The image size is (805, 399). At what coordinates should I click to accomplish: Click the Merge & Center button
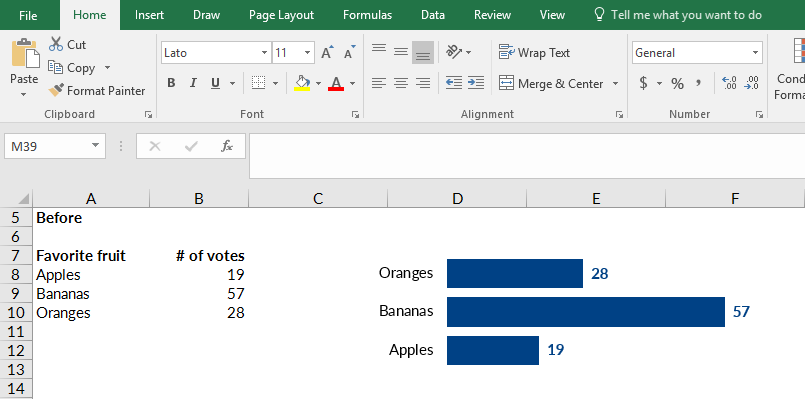[551, 83]
